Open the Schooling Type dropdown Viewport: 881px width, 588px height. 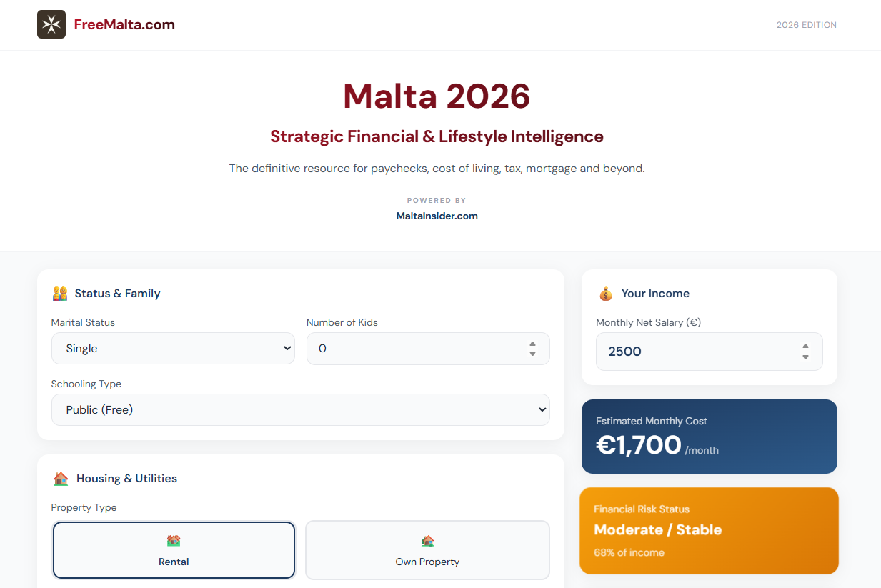(x=300, y=409)
